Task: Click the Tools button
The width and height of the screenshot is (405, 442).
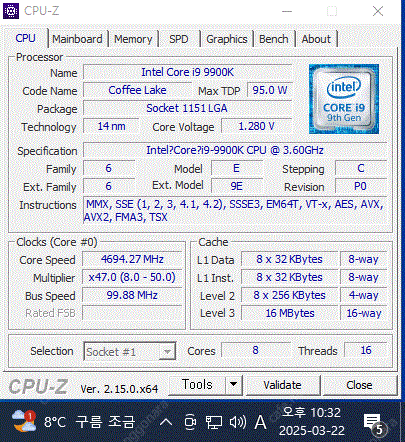Action: [197, 385]
